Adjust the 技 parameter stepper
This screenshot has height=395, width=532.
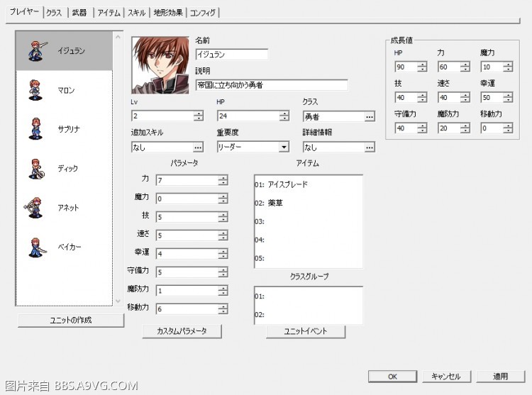tap(223, 217)
